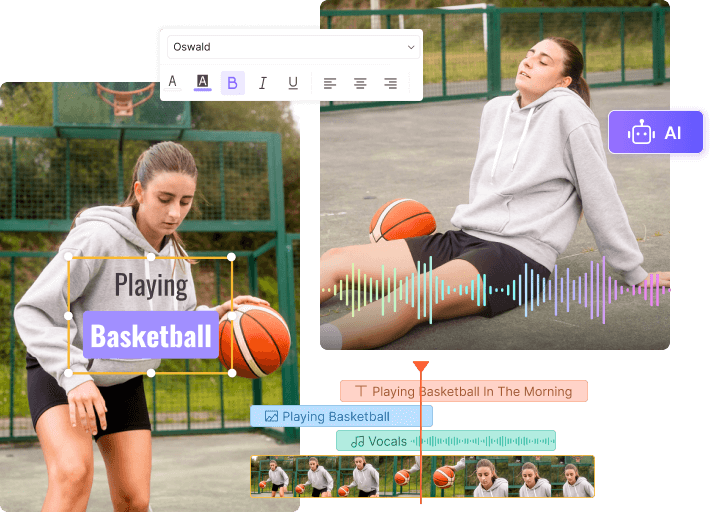Select the Playing Basketball image clip

[341, 416]
